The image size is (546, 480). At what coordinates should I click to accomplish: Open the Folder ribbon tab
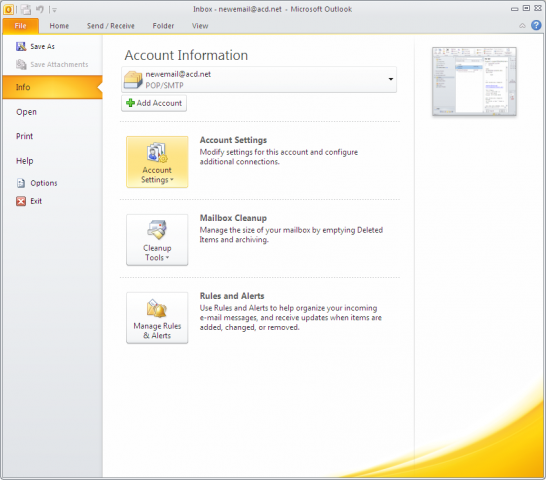(x=163, y=26)
